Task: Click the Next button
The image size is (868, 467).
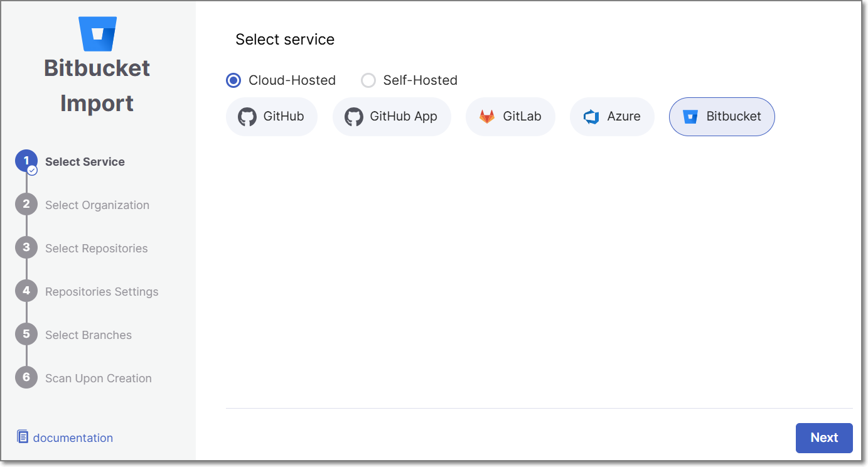Action: click(x=824, y=437)
